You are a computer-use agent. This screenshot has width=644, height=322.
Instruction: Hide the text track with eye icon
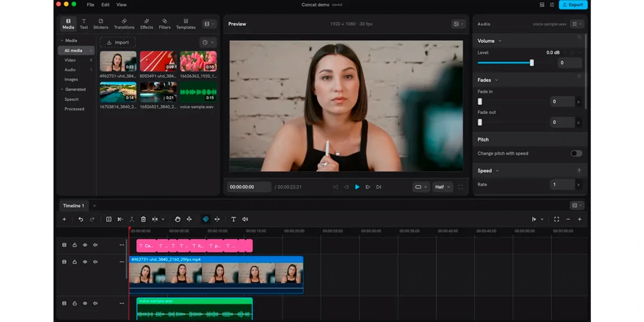(85, 245)
